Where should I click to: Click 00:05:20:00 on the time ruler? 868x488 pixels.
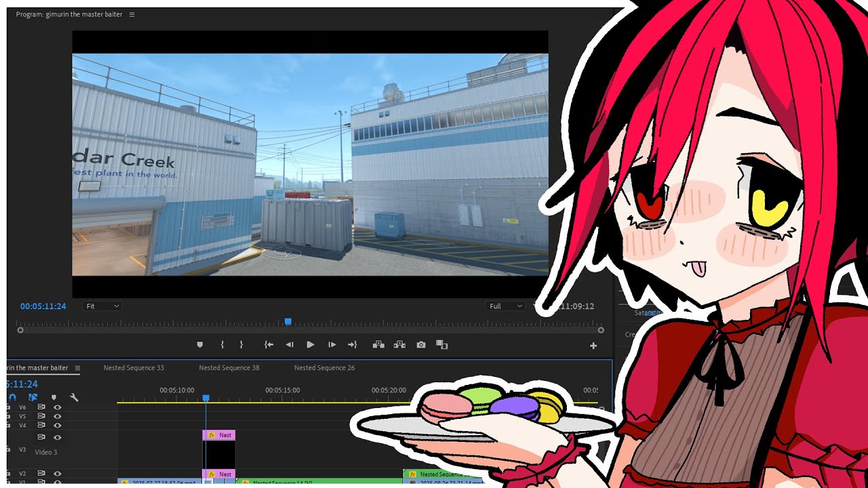coord(389,390)
